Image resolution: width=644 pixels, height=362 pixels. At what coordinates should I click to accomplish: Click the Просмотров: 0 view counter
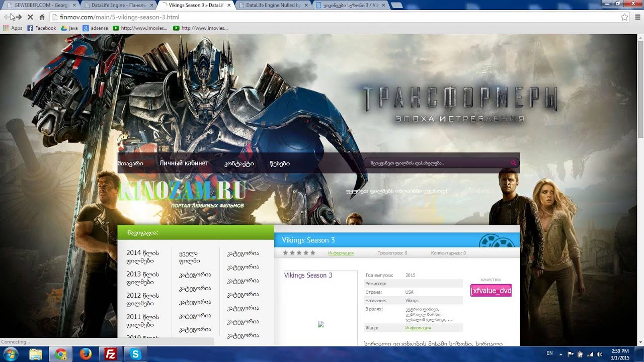coord(392,253)
